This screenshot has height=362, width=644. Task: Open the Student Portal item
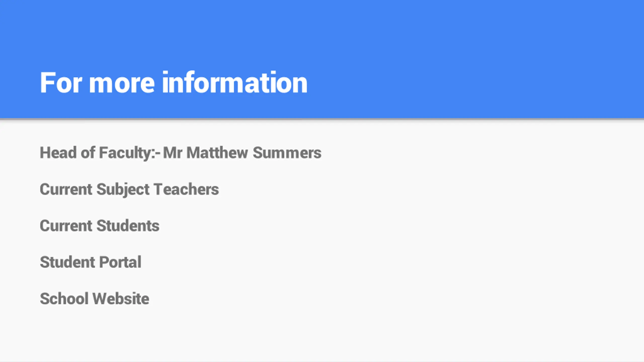click(91, 262)
